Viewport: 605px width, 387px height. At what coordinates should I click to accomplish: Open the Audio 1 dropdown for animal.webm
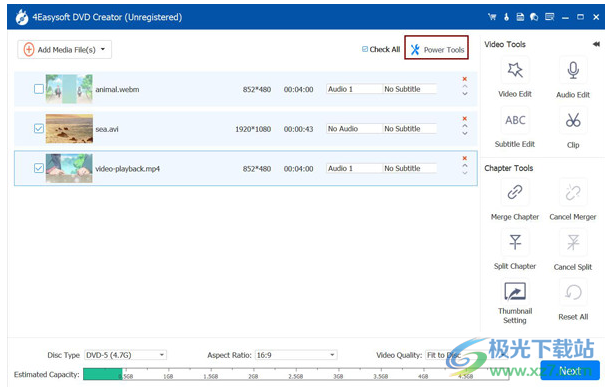click(x=354, y=89)
